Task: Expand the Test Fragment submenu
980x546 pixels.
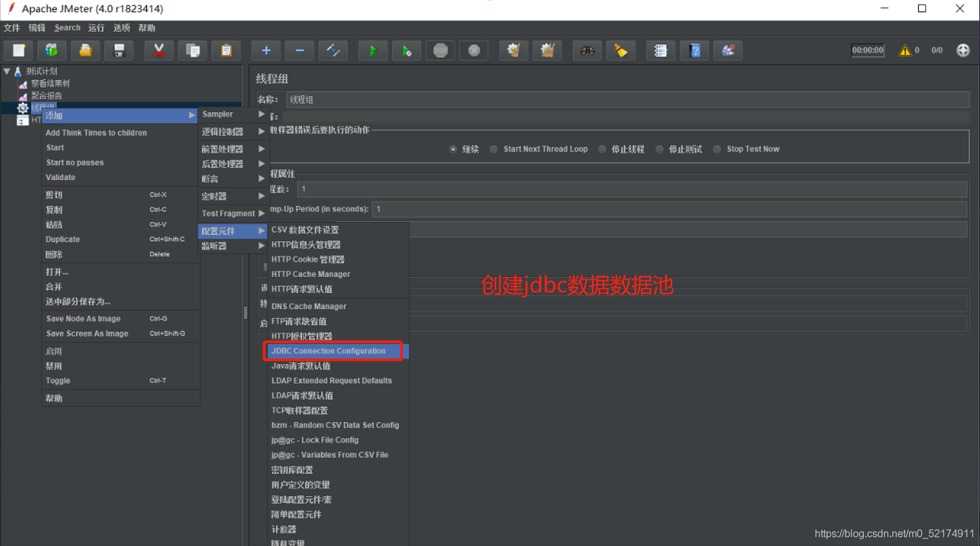Action: (x=232, y=214)
